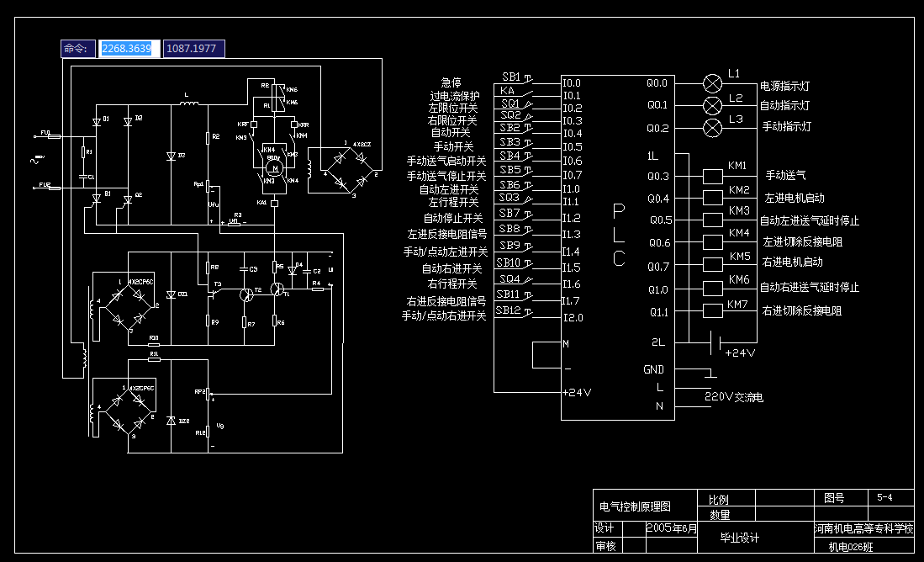
Task: Click the 设计 cell in title block
Action: (x=604, y=528)
